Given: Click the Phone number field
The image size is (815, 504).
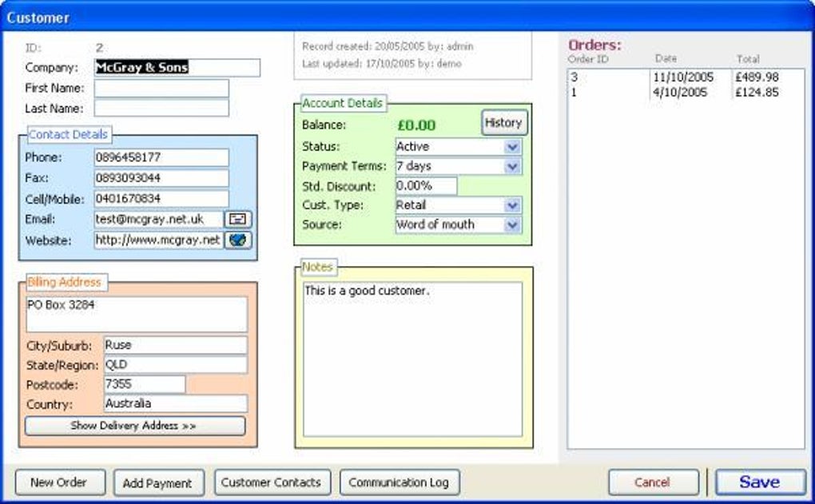Looking at the screenshot, I should (x=161, y=157).
